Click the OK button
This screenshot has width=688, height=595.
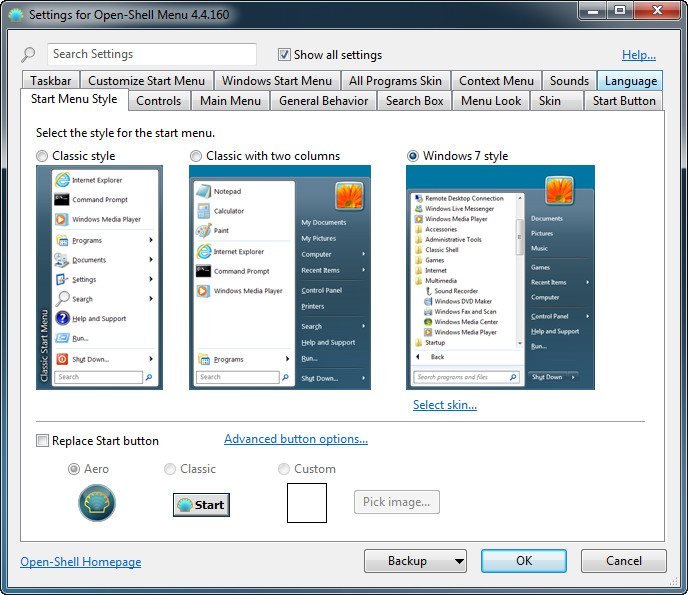point(524,561)
